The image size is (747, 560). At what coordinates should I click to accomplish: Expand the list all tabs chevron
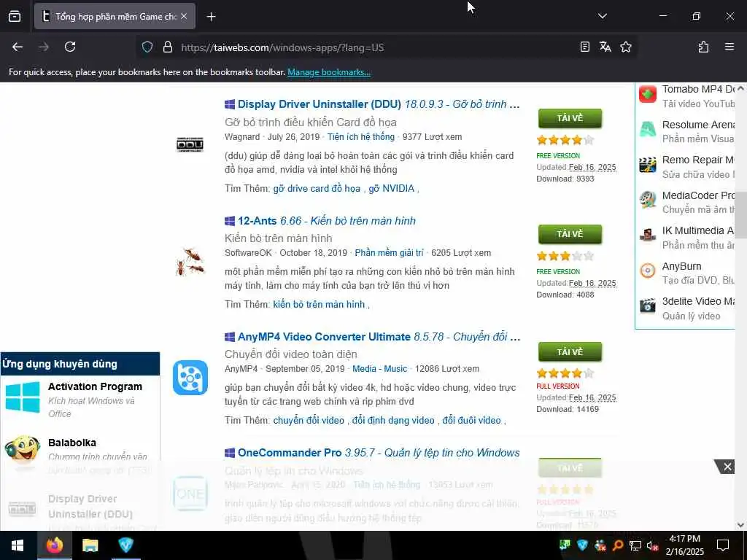[x=602, y=16]
